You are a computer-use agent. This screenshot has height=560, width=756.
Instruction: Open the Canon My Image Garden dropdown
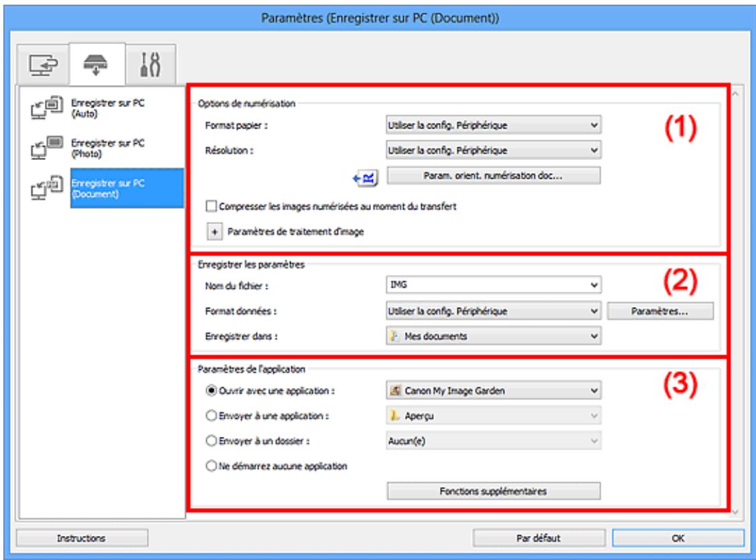[494, 391]
